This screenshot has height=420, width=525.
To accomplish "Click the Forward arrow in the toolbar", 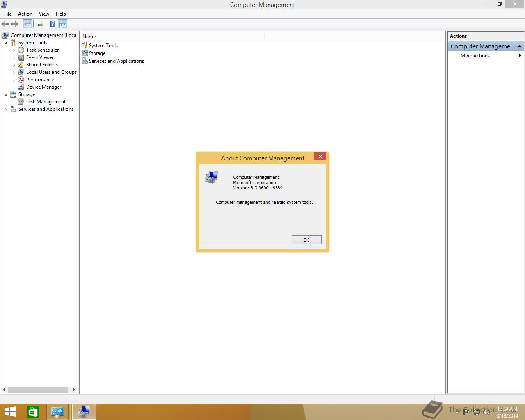I will [15, 24].
